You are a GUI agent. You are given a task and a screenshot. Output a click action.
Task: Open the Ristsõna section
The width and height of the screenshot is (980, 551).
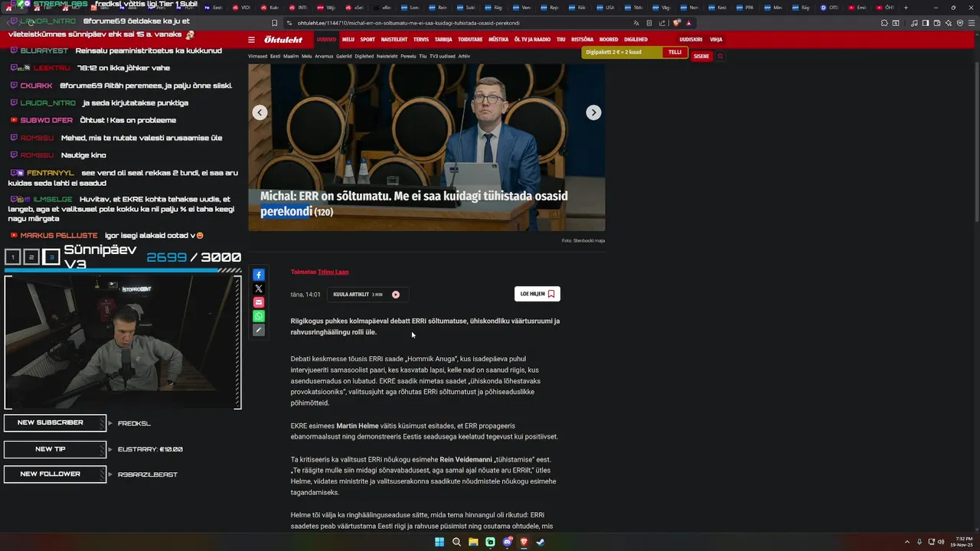[x=582, y=39]
